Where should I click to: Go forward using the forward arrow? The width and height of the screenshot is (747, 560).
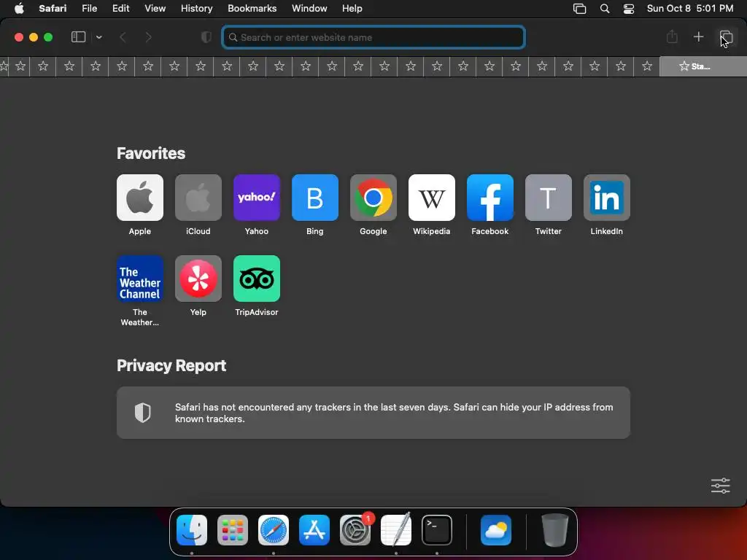148,37
